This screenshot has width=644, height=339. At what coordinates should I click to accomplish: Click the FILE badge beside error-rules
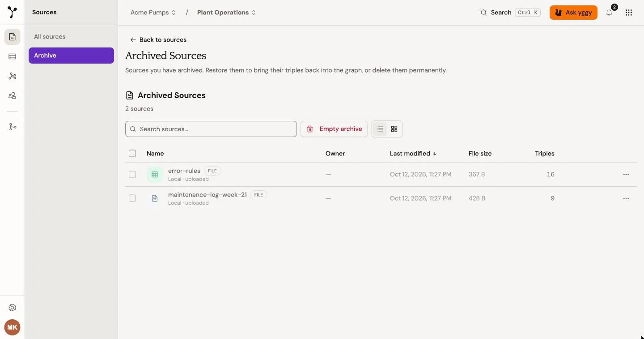tap(212, 171)
